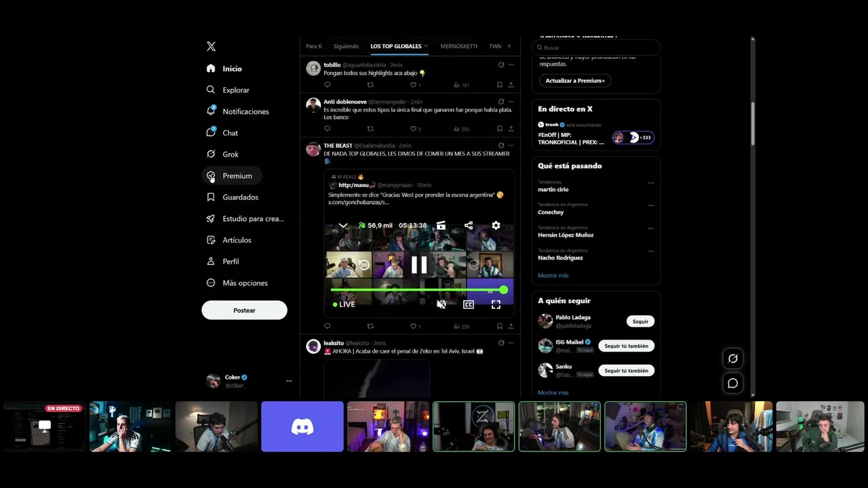Switch to the MERNOSKETTI tab
868x488 pixels.
pos(459,46)
